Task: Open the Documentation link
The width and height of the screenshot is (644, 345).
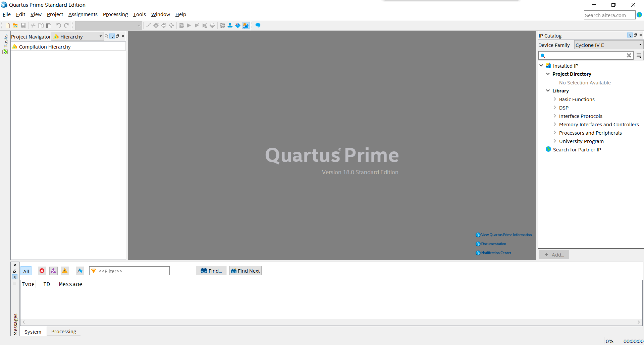Action: [493, 244]
